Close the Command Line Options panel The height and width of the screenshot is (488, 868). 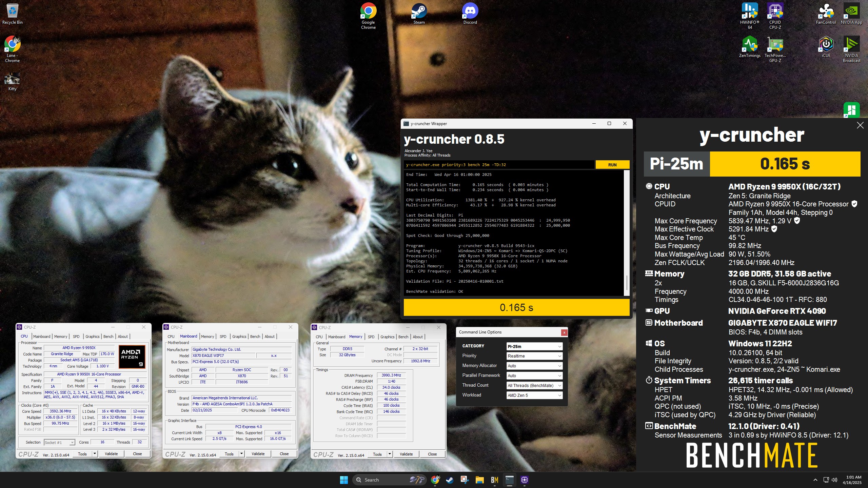pyautogui.click(x=564, y=332)
